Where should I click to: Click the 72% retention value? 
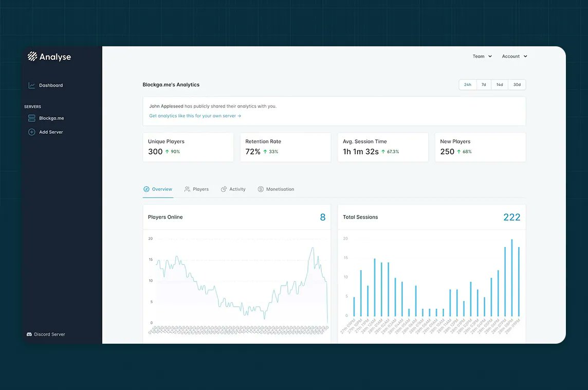point(253,152)
